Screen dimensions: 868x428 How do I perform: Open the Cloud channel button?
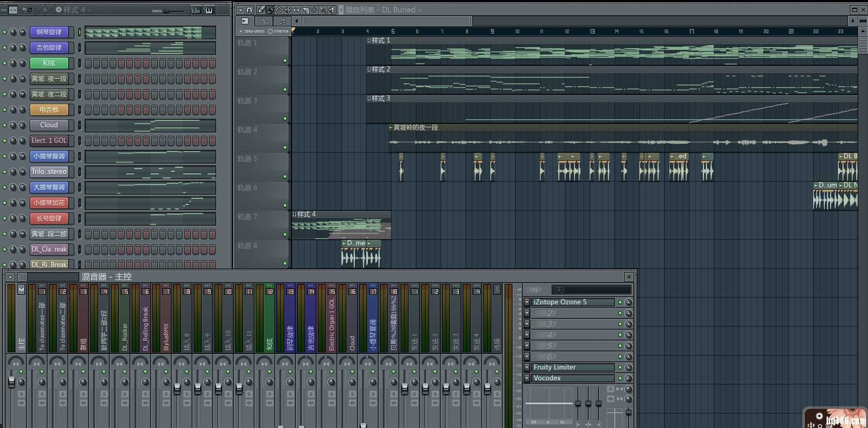click(49, 125)
